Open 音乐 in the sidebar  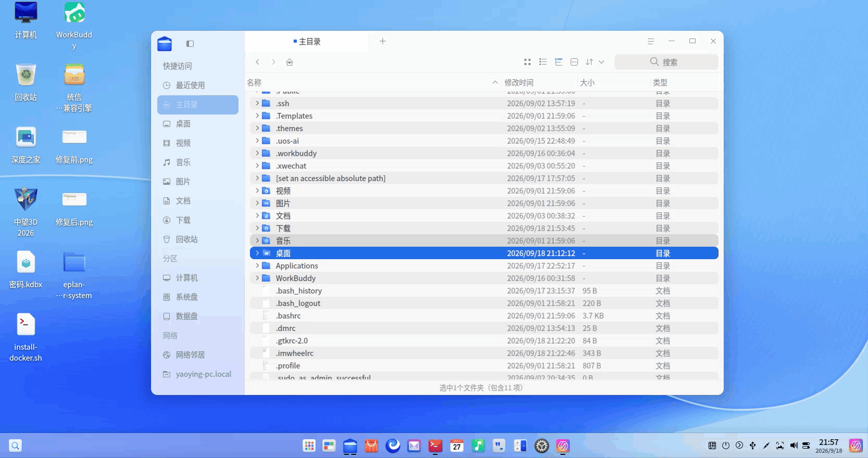point(198,162)
